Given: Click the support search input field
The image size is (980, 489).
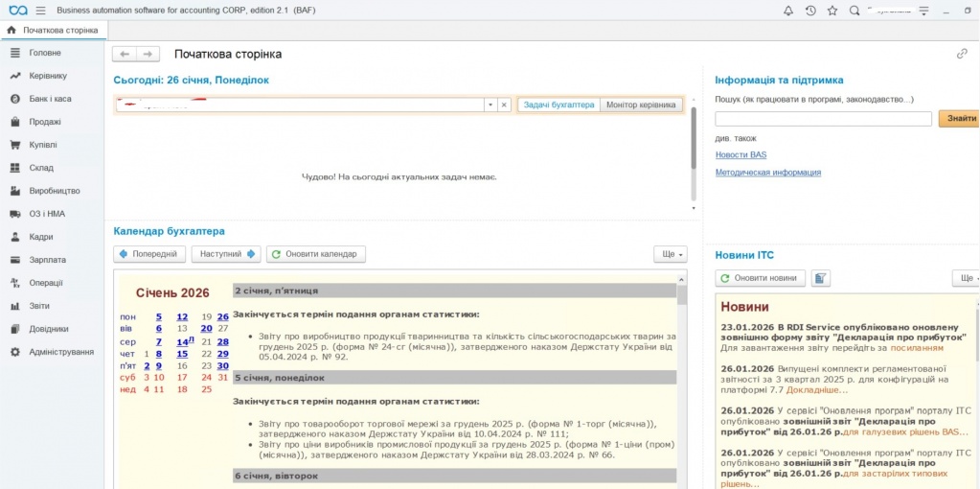Looking at the screenshot, I should 823,119.
